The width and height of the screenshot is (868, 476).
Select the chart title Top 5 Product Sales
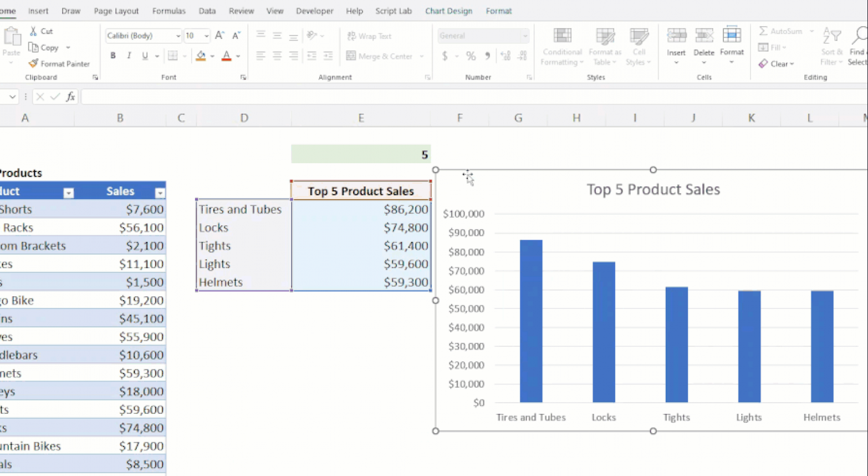pyautogui.click(x=653, y=190)
